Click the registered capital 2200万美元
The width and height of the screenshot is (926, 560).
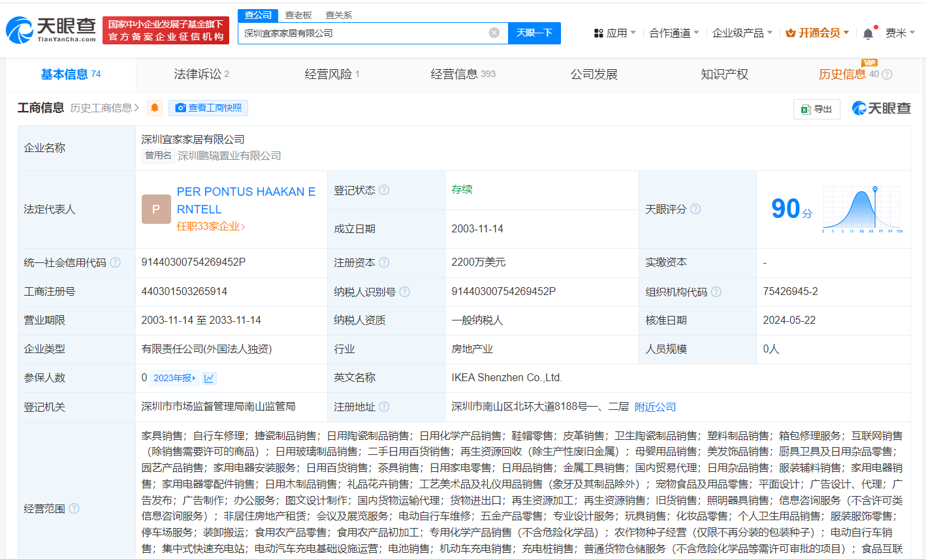478,262
